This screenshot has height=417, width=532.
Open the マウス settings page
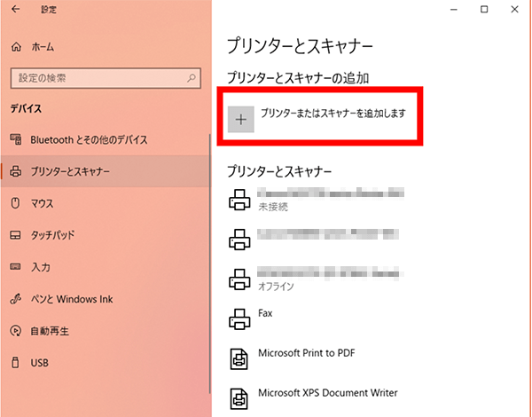pos(106,203)
